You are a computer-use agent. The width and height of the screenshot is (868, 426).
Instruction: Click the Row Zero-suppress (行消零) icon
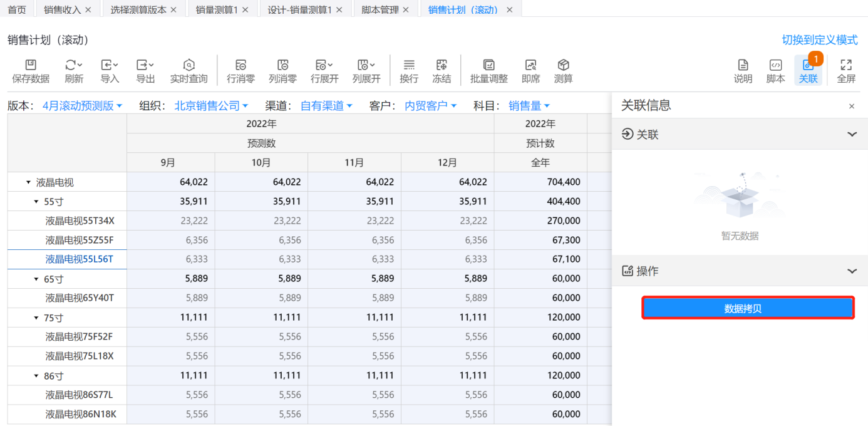click(x=240, y=65)
